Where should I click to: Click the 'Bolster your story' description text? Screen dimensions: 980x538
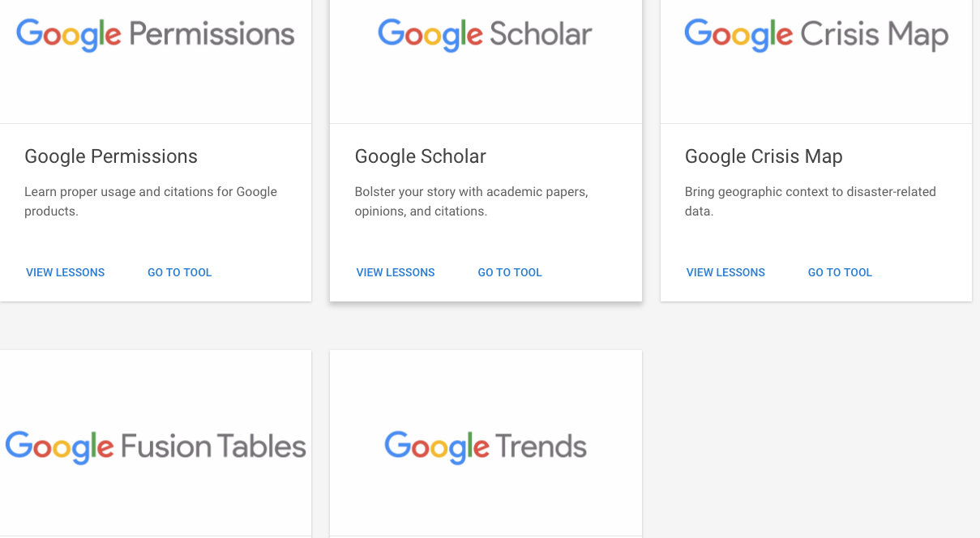471,202
